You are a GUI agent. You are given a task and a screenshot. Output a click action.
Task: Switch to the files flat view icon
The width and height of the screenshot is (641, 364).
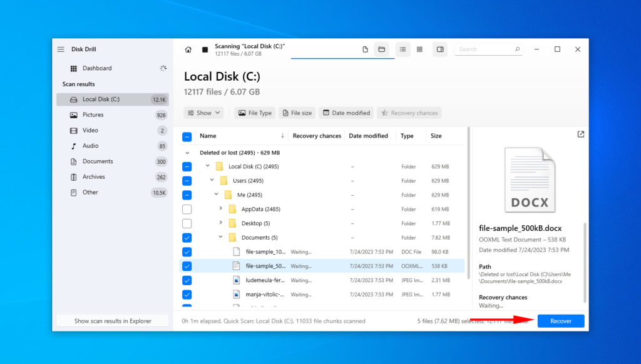point(365,49)
